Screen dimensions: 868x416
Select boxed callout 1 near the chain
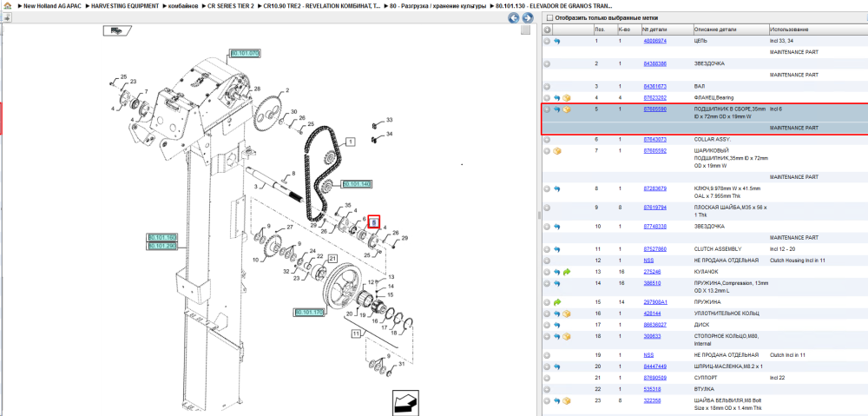[350, 142]
